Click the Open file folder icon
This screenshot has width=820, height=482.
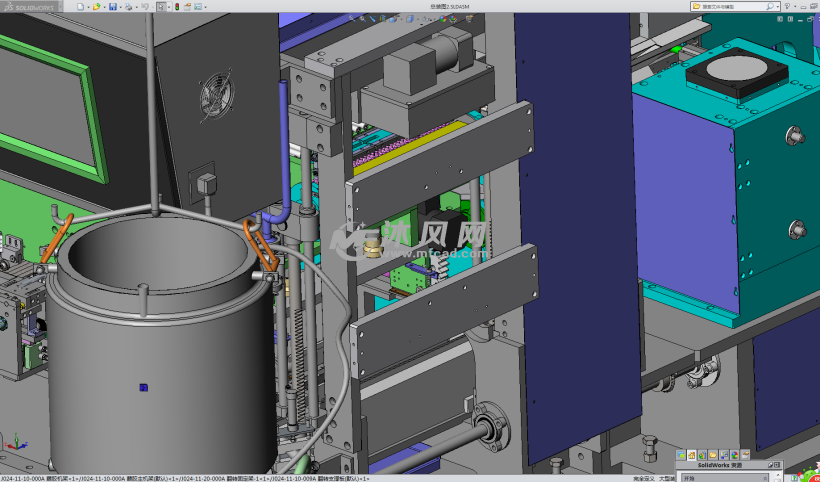click(97, 7)
